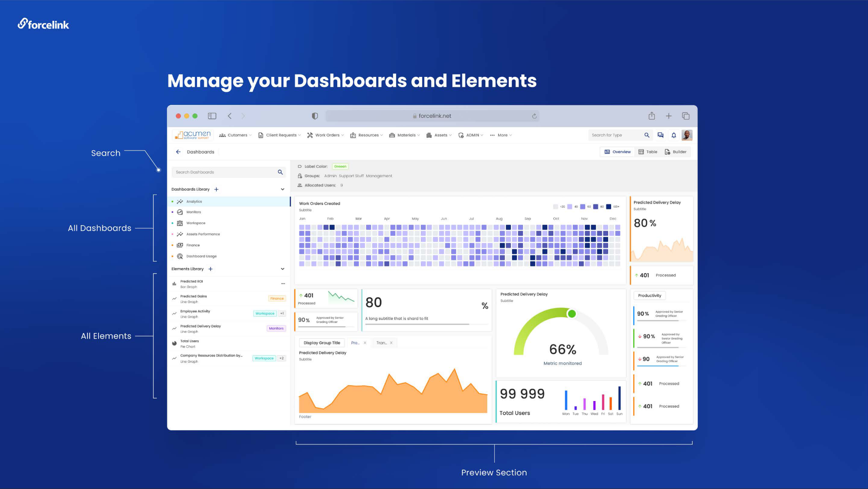Open the notifications bell icon
The width and height of the screenshot is (868, 489).
(674, 135)
